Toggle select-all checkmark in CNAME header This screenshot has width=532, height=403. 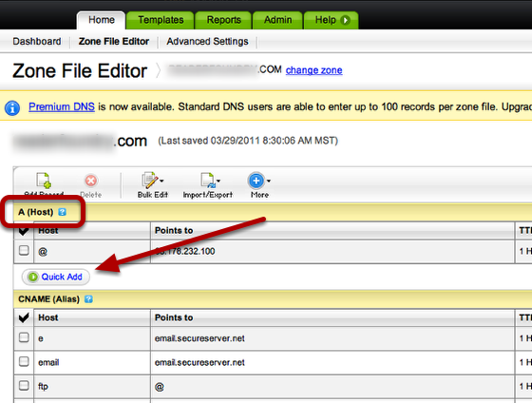[x=24, y=317]
